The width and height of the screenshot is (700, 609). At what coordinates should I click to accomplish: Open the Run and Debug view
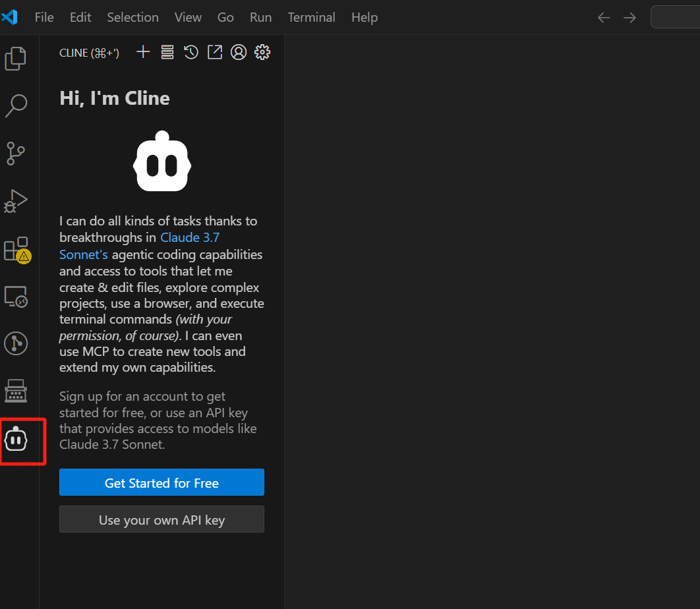16,201
